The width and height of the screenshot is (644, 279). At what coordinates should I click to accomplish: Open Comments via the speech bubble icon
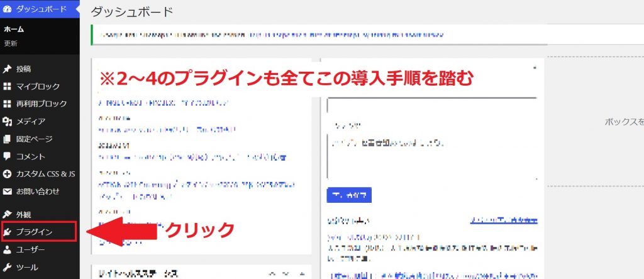click(x=8, y=156)
